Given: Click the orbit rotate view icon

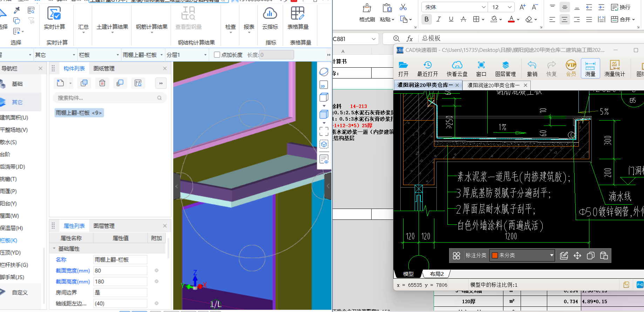Looking at the screenshot, I should click(x=324, y=72).
